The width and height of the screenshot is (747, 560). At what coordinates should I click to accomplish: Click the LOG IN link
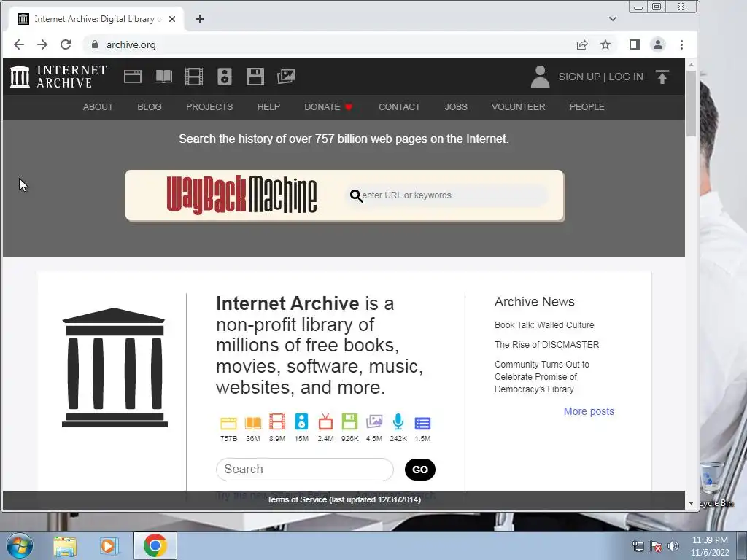626,77
